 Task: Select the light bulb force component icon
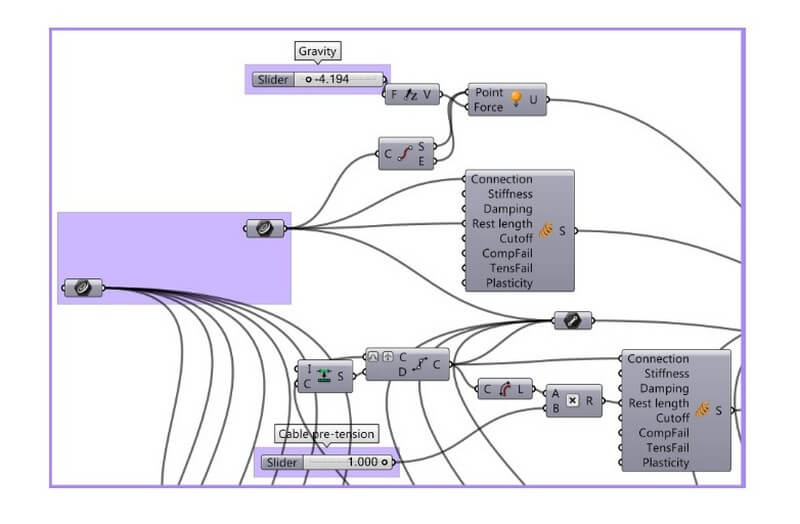[517, 99]
